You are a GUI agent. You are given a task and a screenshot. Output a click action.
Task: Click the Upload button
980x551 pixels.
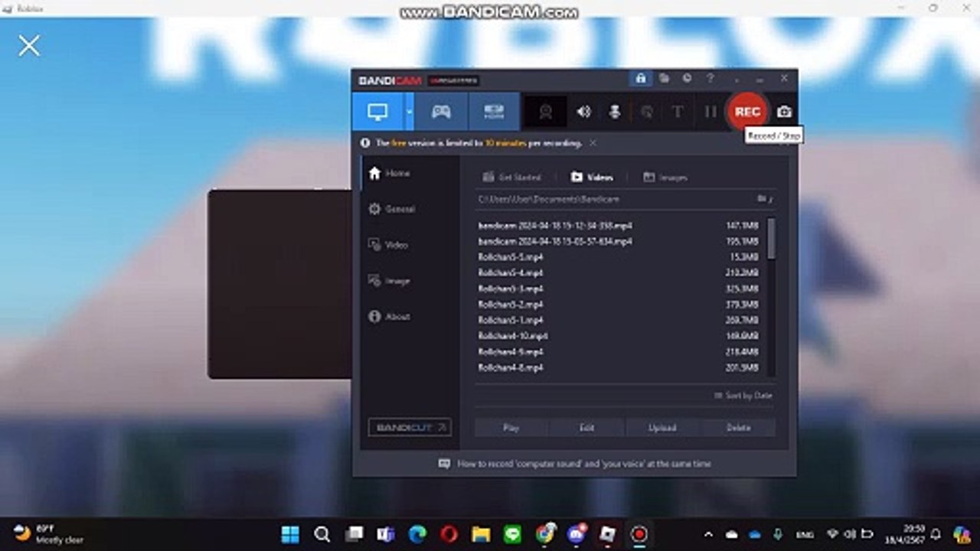[x=662, y=428]
